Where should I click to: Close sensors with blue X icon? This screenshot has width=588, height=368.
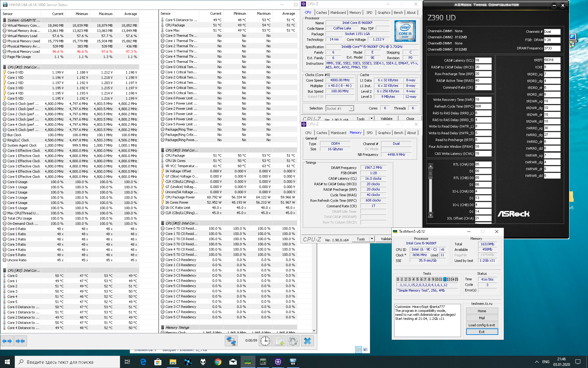click(307, 341)
